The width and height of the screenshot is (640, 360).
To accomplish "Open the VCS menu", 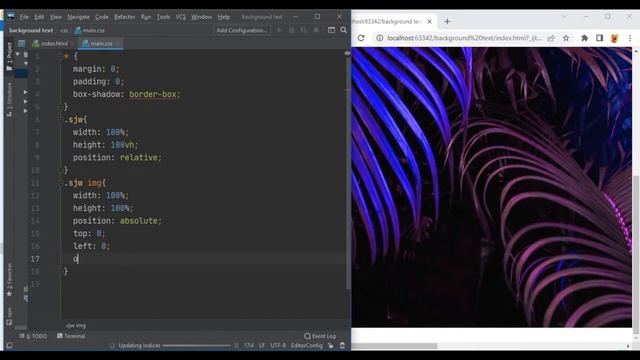I will (x=180, y=17).
